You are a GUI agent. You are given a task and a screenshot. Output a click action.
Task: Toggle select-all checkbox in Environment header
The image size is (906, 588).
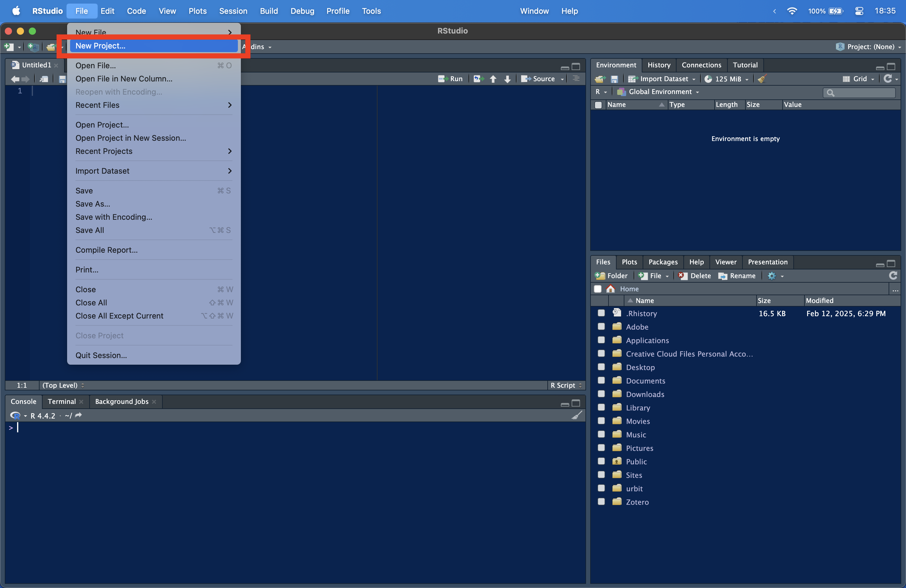click(x=598, y=104)
